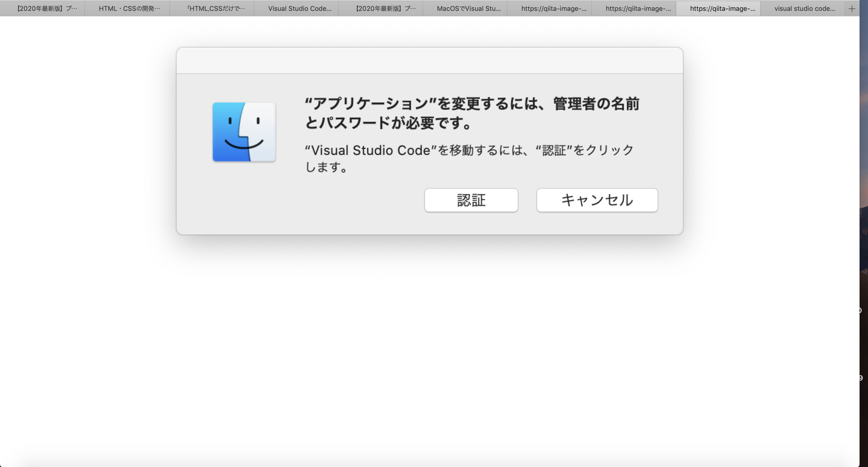This screenshot has width=868, height=467.
Task: Open a new tab with plus button
Action: click(x=851, y=9)
